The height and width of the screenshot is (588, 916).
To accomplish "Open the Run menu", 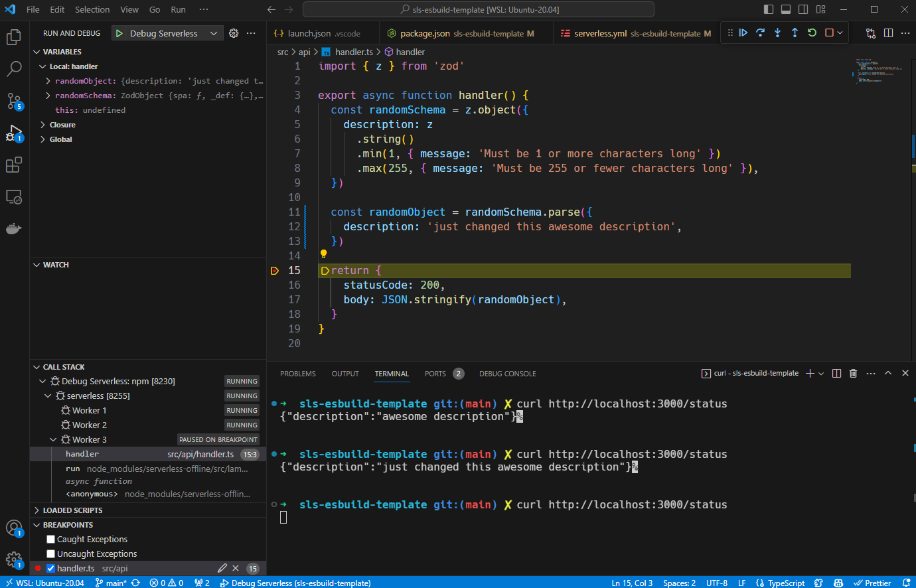I will click(x=178, y=9).
